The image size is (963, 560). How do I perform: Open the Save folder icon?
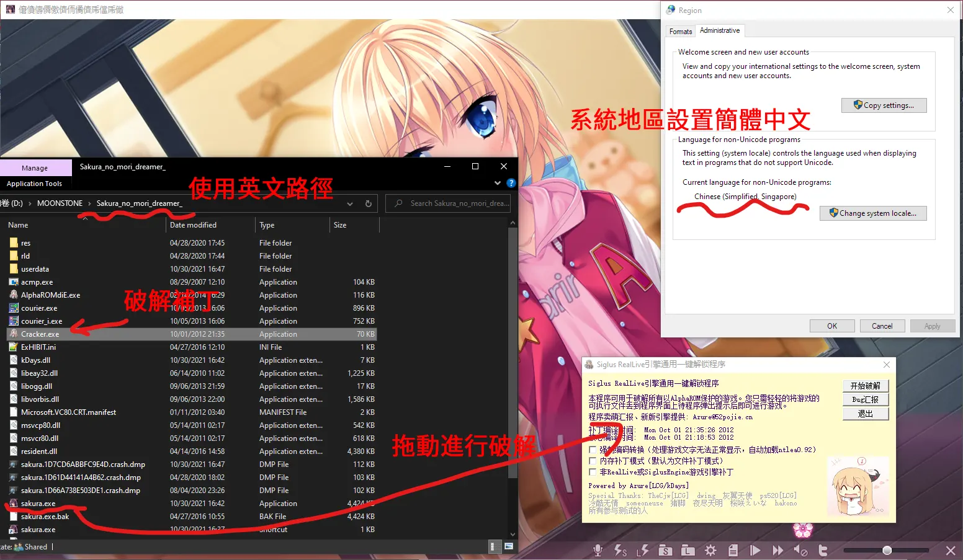(x=665, y=550)
